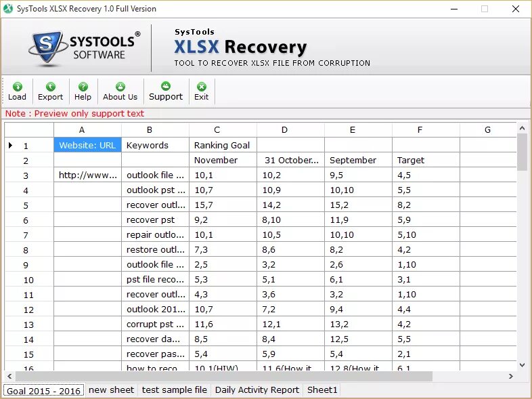Click the horizontal scrollbar left arrow
Viewport: 532px width, 399px height.
(x=9, y=376)
